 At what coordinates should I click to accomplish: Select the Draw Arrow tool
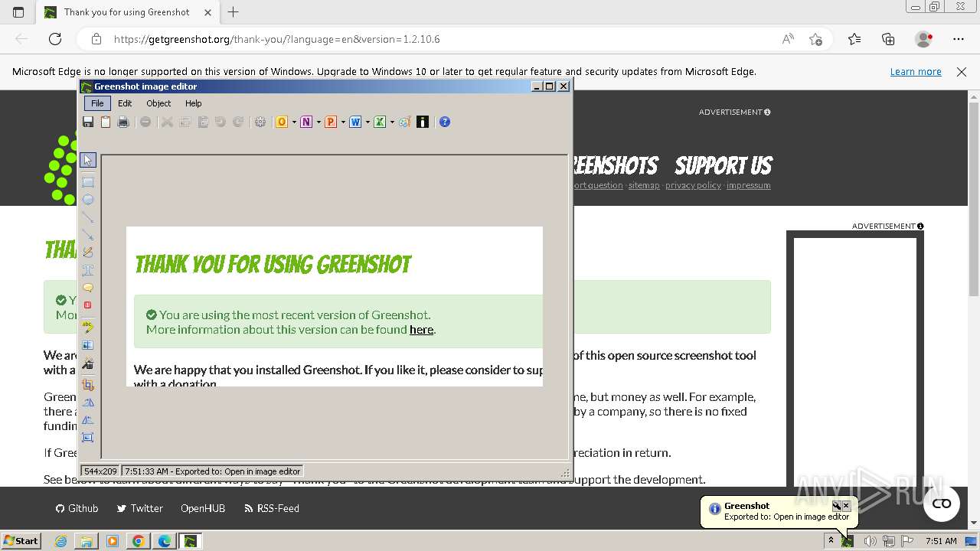[88, 235]
